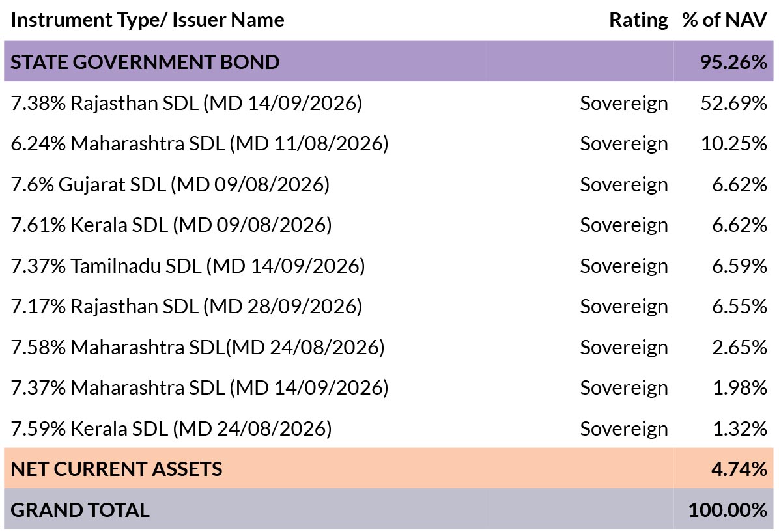
Task: Select 7.38% Rajasthan SDL issuer name
Action: pyautogui.click(x=186, y=103)
